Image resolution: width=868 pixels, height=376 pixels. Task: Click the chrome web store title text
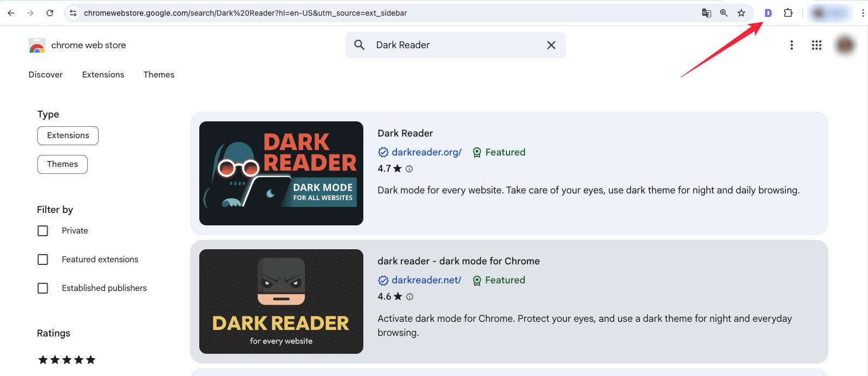coord(89,46)
